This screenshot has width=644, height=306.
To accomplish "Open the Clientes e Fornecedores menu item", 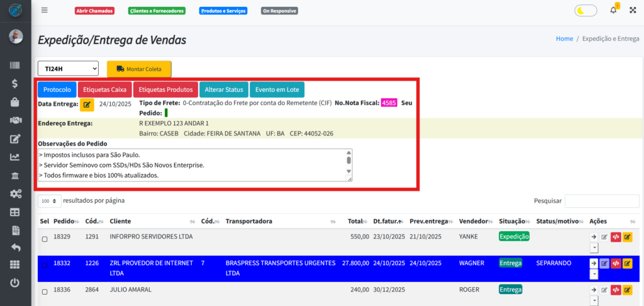I will (x=157, y=11).
